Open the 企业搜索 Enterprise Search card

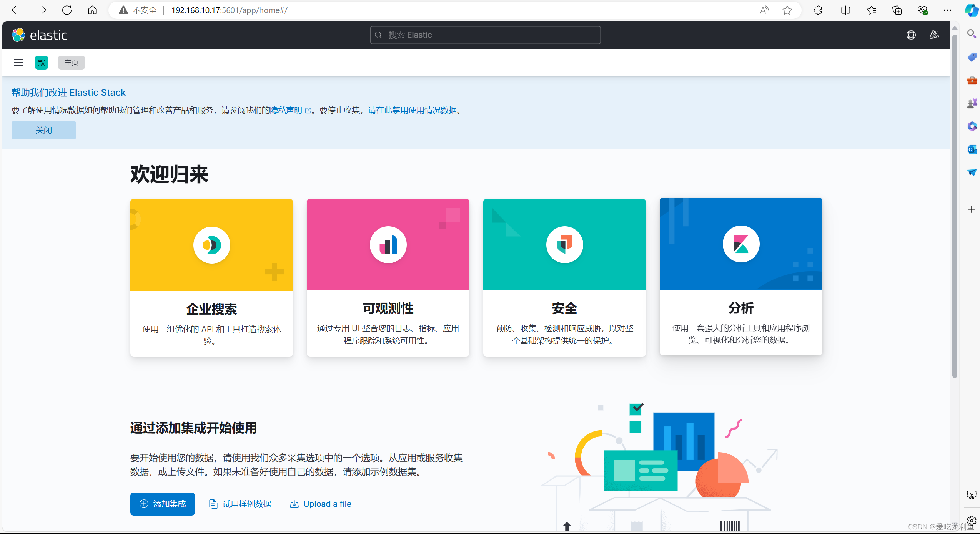point(211,277)
